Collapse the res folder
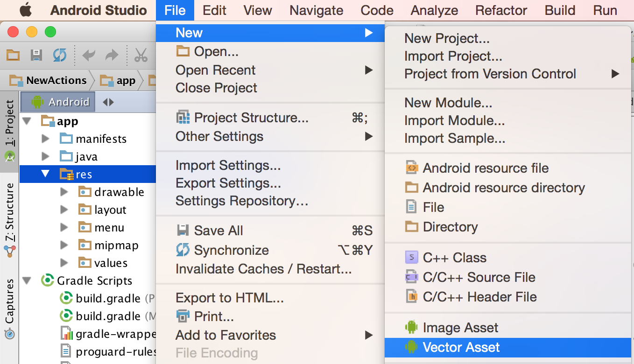 45,174
